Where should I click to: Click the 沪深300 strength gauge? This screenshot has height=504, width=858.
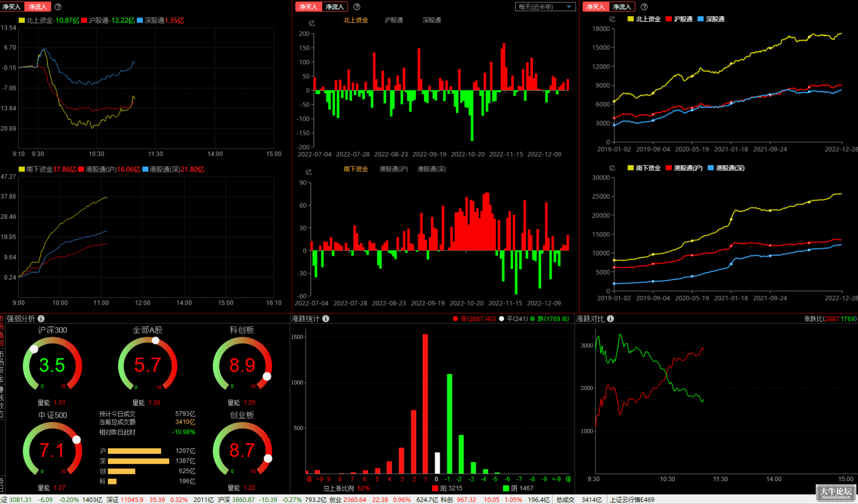pos(52,365)
